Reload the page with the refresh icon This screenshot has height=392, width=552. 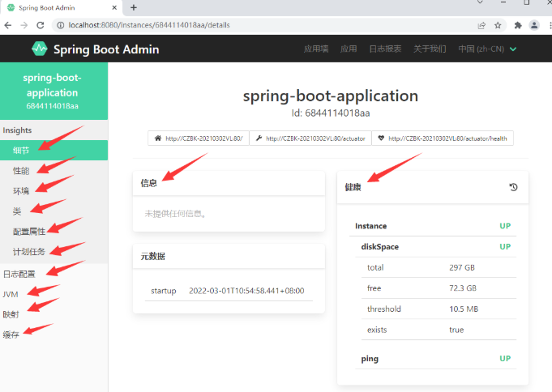pyautogui.click(x=41, y=25)
